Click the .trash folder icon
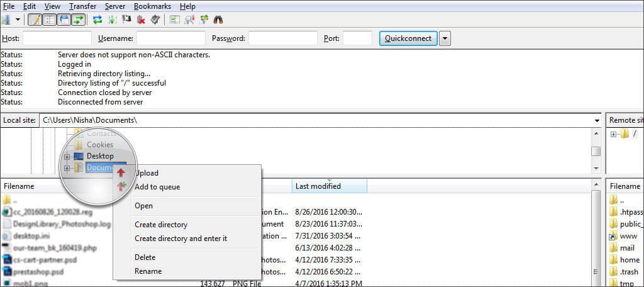Viewport: 644px width, 287px height. click(x=614, y=272)
